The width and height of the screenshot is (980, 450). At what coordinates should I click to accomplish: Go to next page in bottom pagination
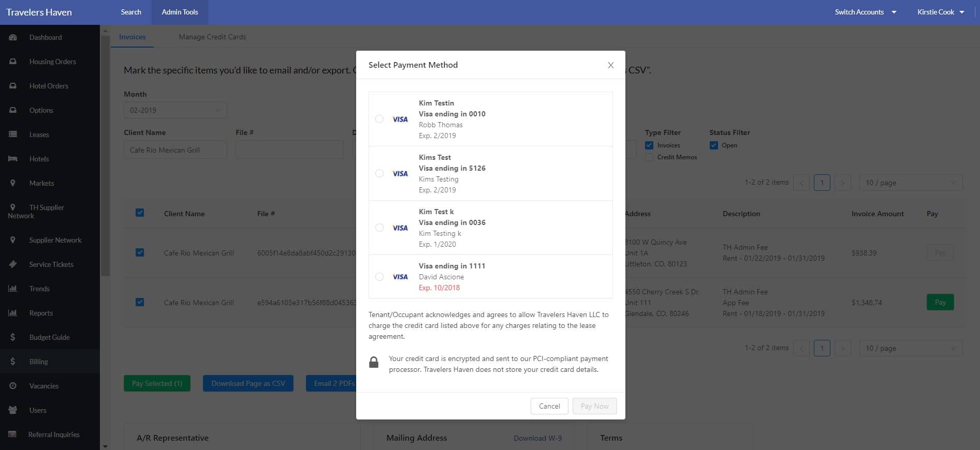tap(843, 348)
